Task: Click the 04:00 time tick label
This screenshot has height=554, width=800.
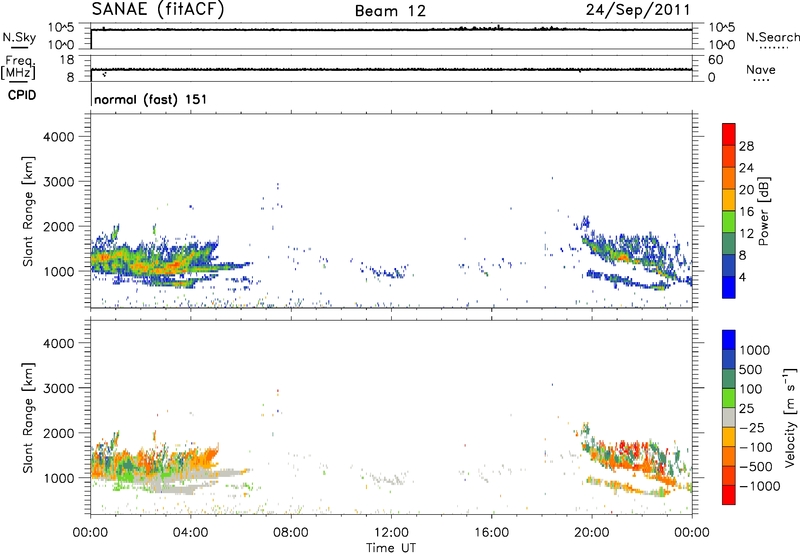Action: [190, 533]
